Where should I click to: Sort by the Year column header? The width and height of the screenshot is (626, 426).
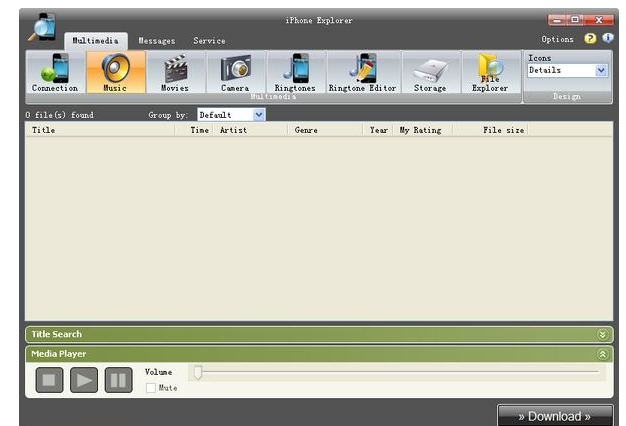point(378,130)
